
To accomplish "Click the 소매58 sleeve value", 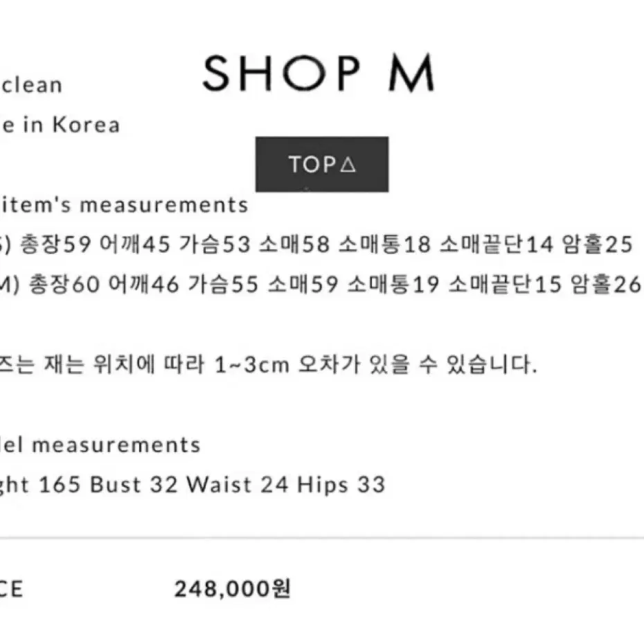I will click(x=294, y=244).
